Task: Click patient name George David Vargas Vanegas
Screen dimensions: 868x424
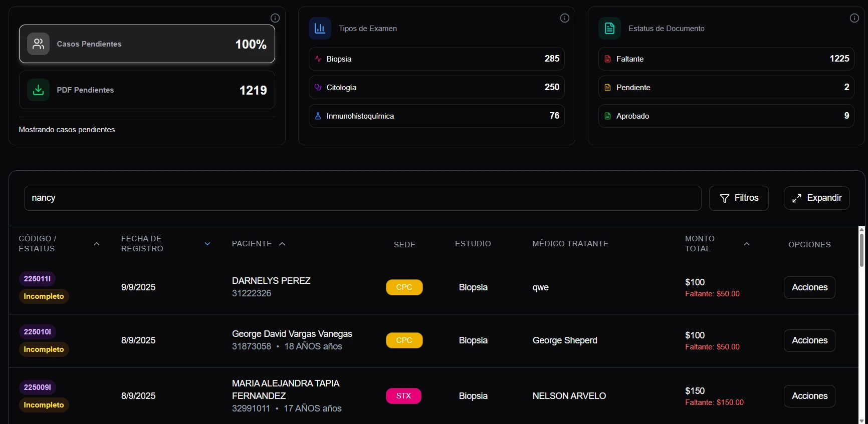Action: pyautogui.click(x=292, y=334)
